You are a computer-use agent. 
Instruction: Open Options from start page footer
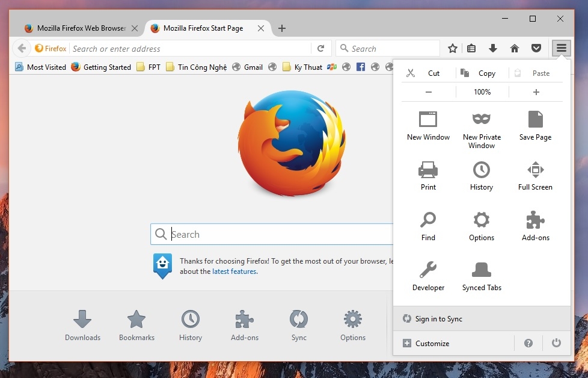[353, 326]
